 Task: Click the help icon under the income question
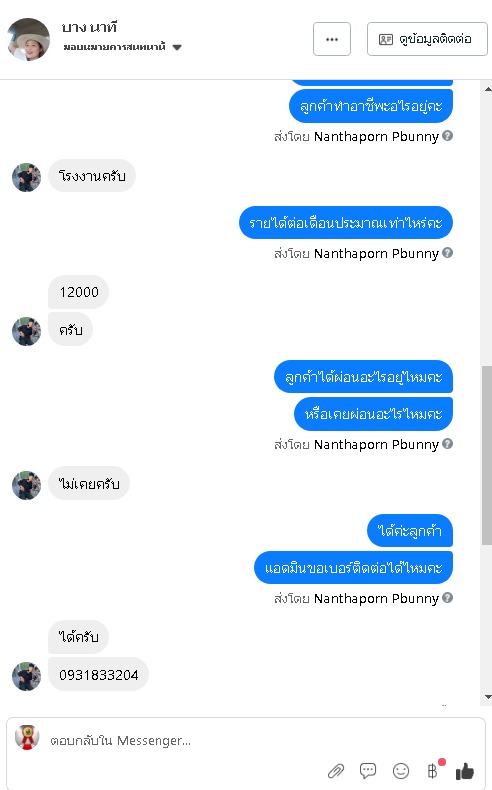[447, 252]
